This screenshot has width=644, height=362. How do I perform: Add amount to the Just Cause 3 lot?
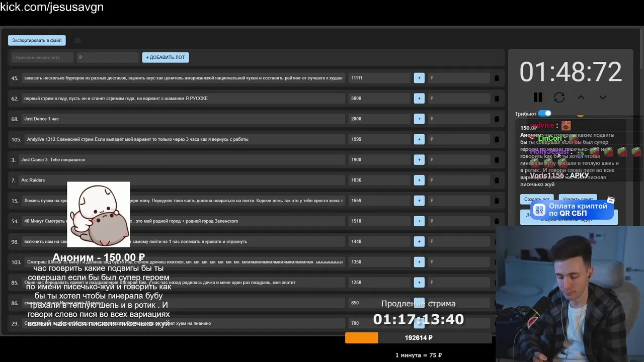pyautogui.click(x=419, y=159)
